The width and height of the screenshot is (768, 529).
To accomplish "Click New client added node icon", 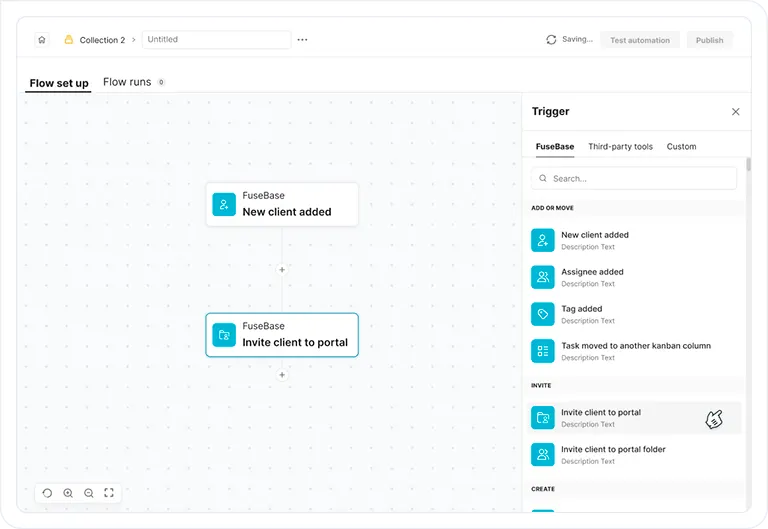I will [224, 204].
